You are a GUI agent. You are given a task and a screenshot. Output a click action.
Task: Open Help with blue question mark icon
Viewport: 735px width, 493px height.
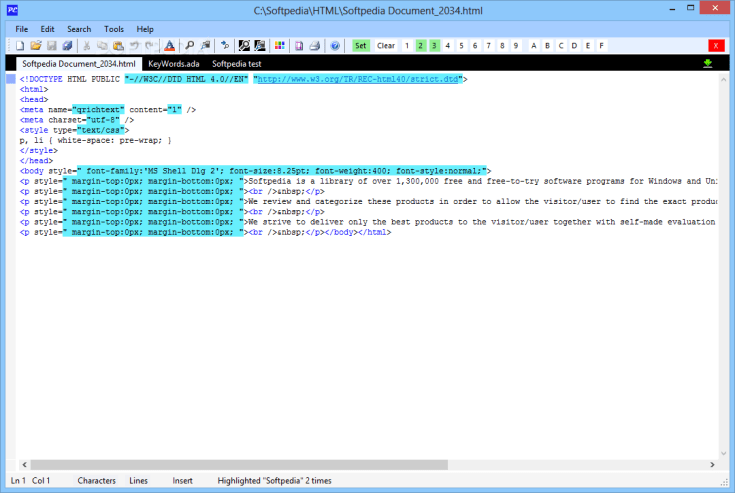pos(335,45)
